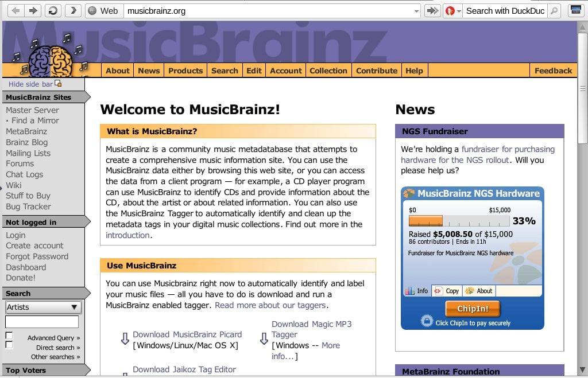Image resolution: width=588 pixels, height=378 pixels.
Task: Click the MusicBrainz brain logo
Action: click(51, 60)
